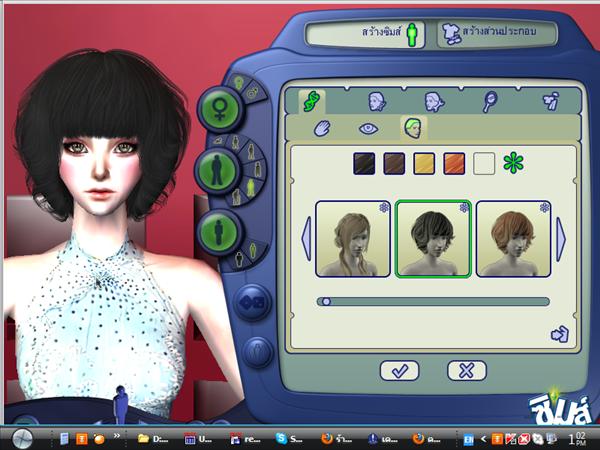Expand quick launch overflow chevron
Viewport: 600px width, 450px height.
click(x=117, y=435)
